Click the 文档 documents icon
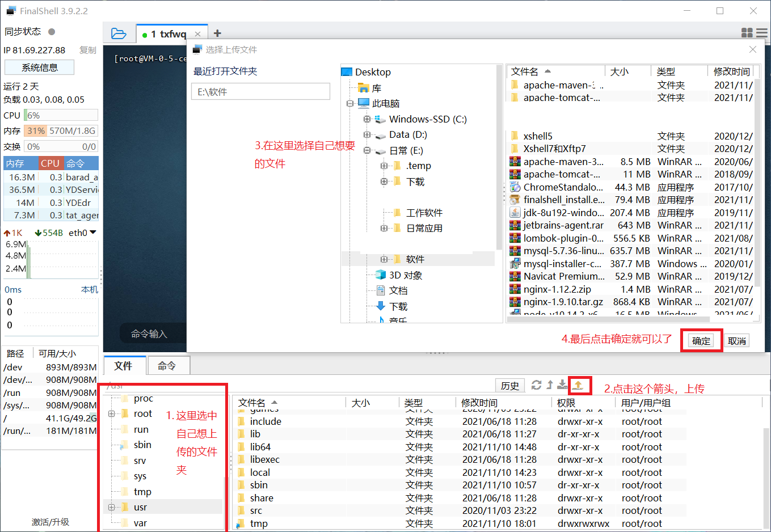The height and width of the screenshot is (532, 771). coord(381,290)
